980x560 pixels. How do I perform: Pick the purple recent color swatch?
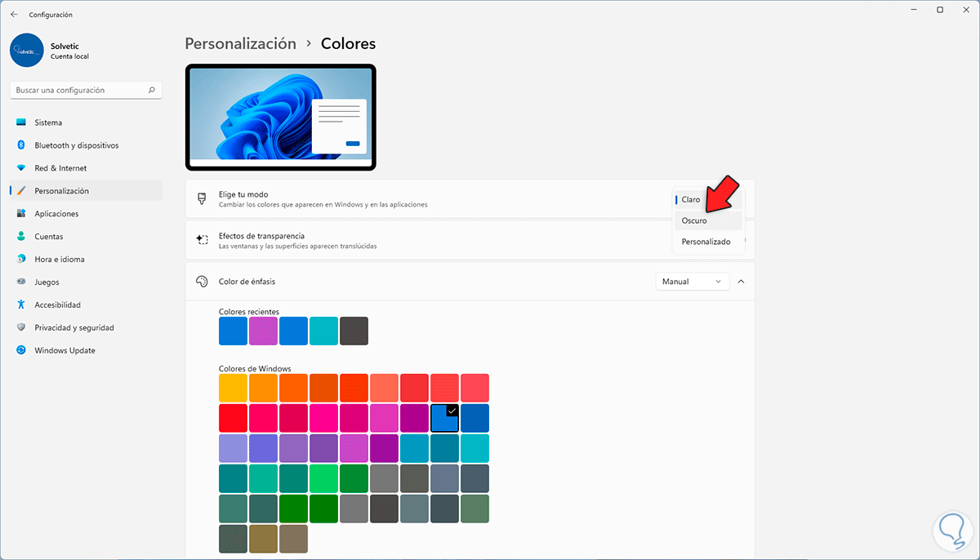pos(264,331)
